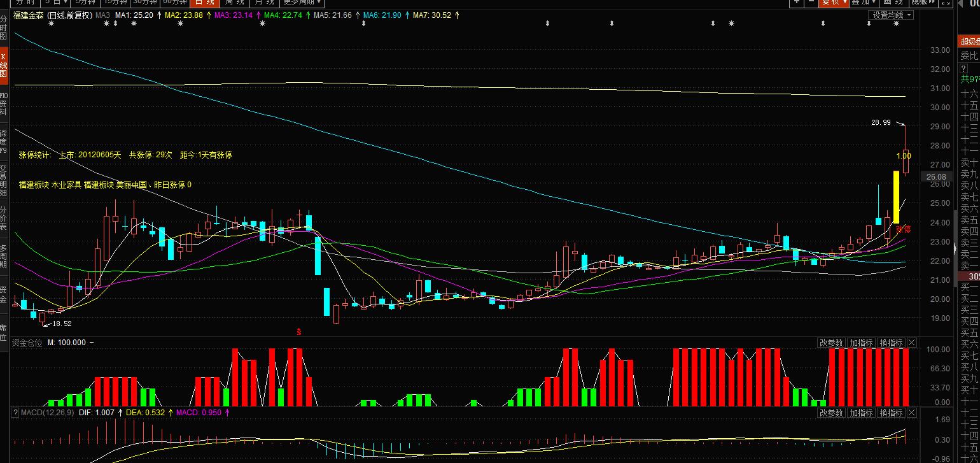Click 加指标 in the MACD panel
Image resolution: width=980 pixels, height=463 pixels.
[x=861, y=413]
